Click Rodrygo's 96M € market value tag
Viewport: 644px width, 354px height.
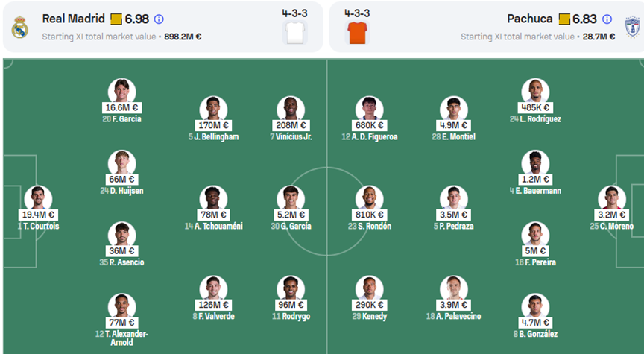(291, 305)
